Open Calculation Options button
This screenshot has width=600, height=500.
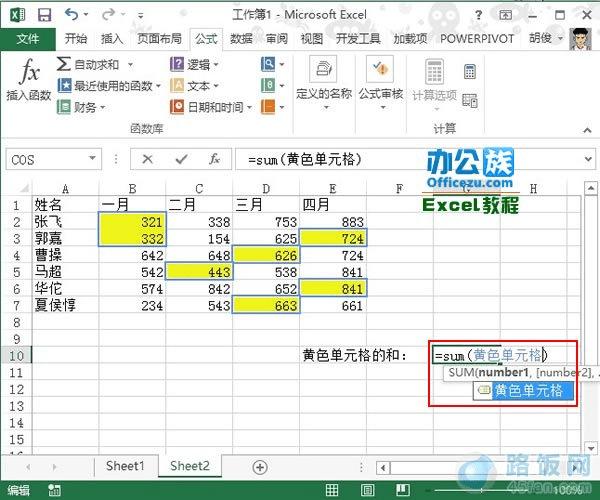pyautogui.click(x=434, y=84)
